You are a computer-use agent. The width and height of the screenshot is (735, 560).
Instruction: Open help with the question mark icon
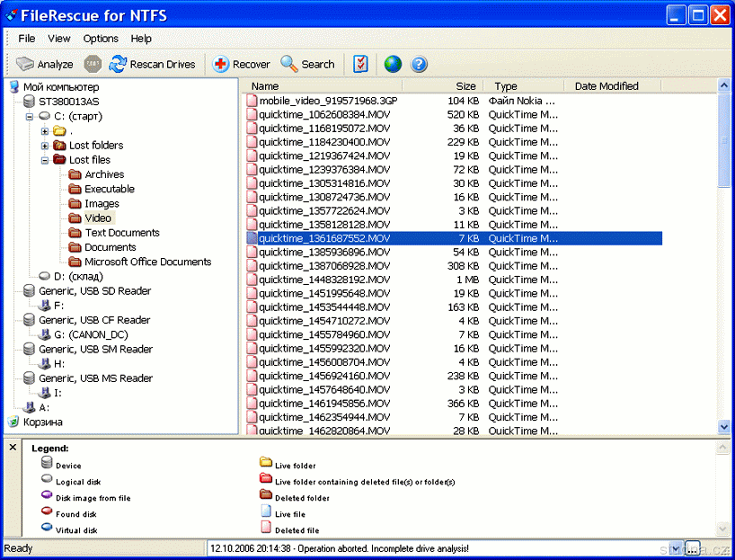point(419,64)
